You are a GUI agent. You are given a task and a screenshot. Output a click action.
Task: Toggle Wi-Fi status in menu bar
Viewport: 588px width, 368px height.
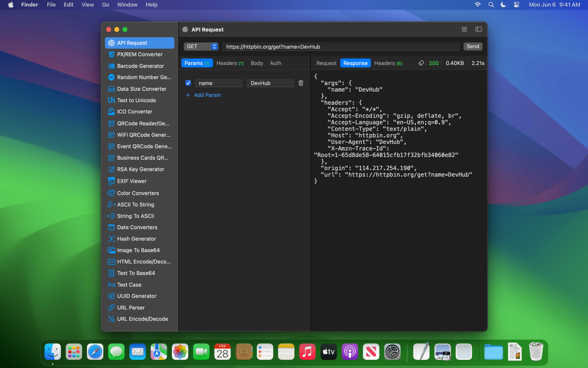[x=477, y=5]
